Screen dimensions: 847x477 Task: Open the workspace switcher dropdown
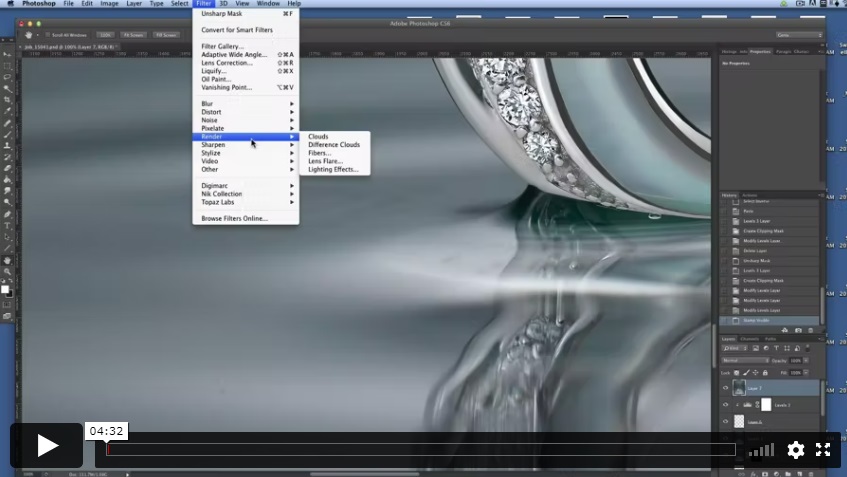pos(799,35)
